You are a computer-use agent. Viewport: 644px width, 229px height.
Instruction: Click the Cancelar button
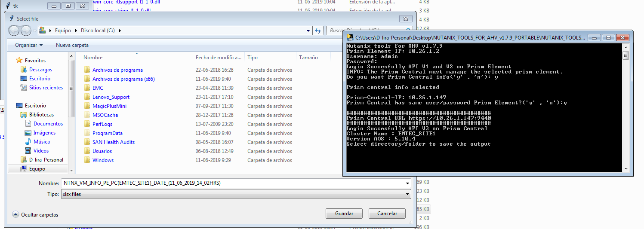coord(387,214)
